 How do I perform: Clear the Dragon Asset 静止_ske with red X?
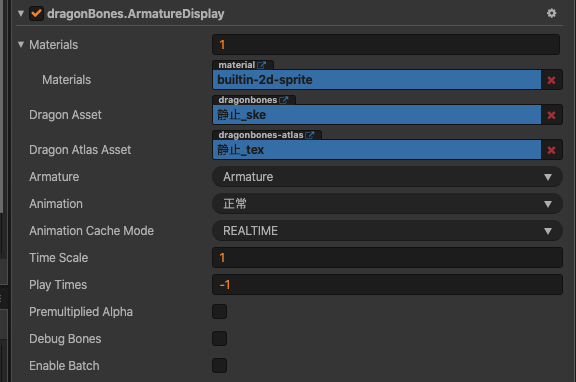click(x=551, y=115)
